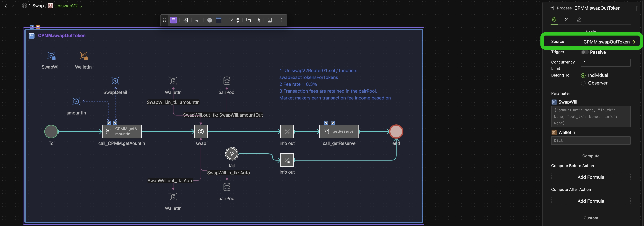
Task: Click the back navigation arrow at top left
Action: click(x=5, y=6)
